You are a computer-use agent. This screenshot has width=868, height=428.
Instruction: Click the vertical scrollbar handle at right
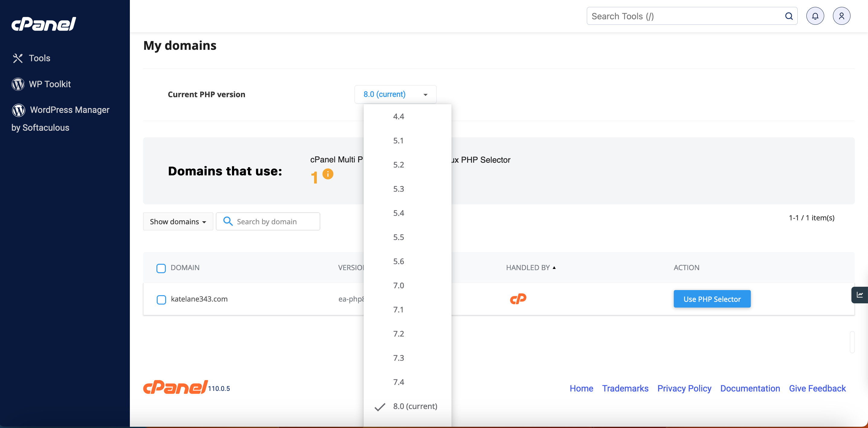tap(852, 342)
